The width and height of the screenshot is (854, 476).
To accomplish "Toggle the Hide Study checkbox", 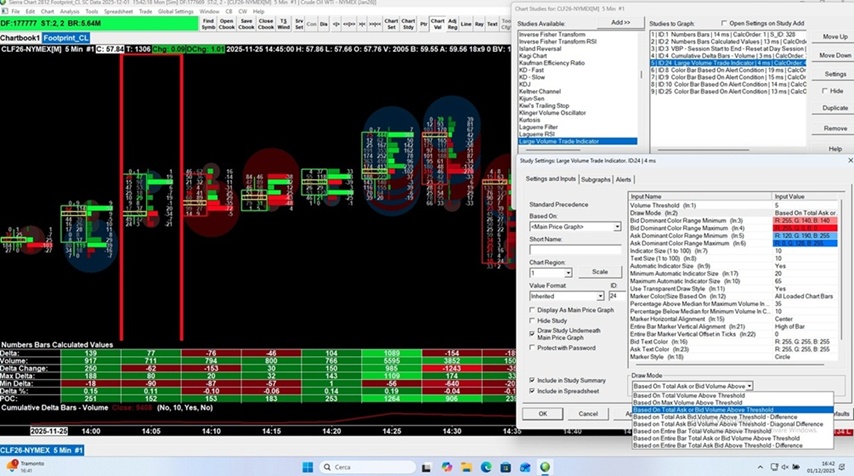I will pos(532,320).
